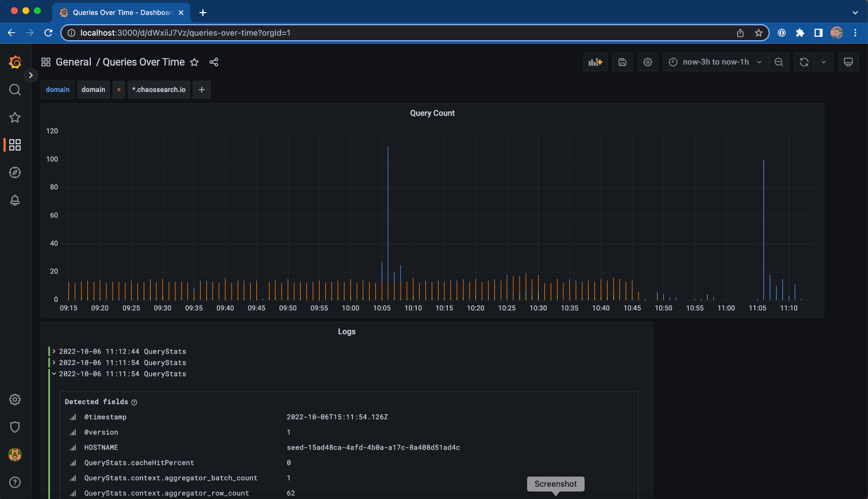Viewport: 868px width, 499px height.
Task: Collapse the expanded 11:11:54 QueryStats log entry
Action: 54,374
